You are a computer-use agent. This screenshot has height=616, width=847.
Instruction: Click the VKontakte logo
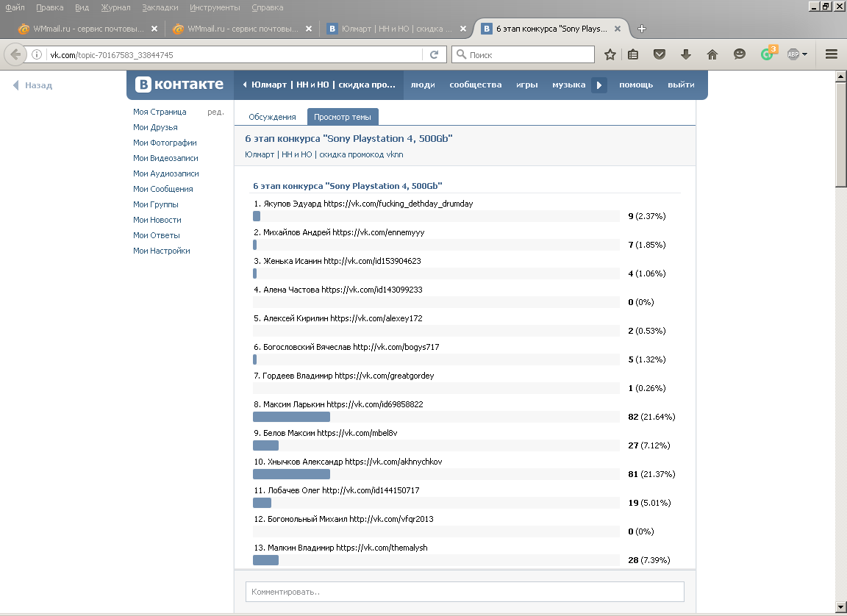(179, 85)
